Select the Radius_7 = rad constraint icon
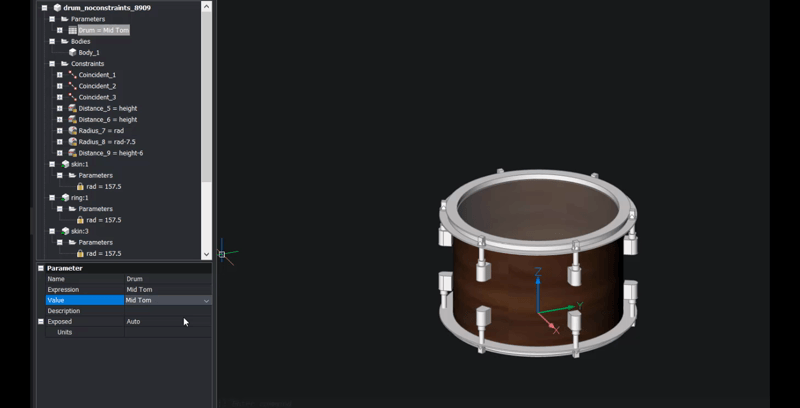 click(73, 130)
